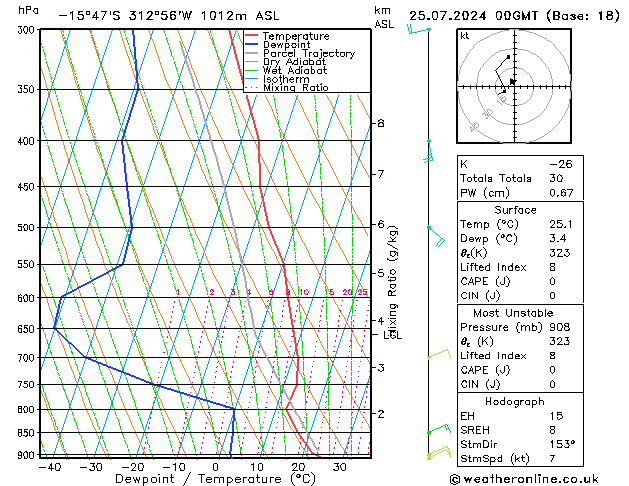Click the Wet Adiabat legend entry
Screen dimensions: 629x486
click(295, 70)
